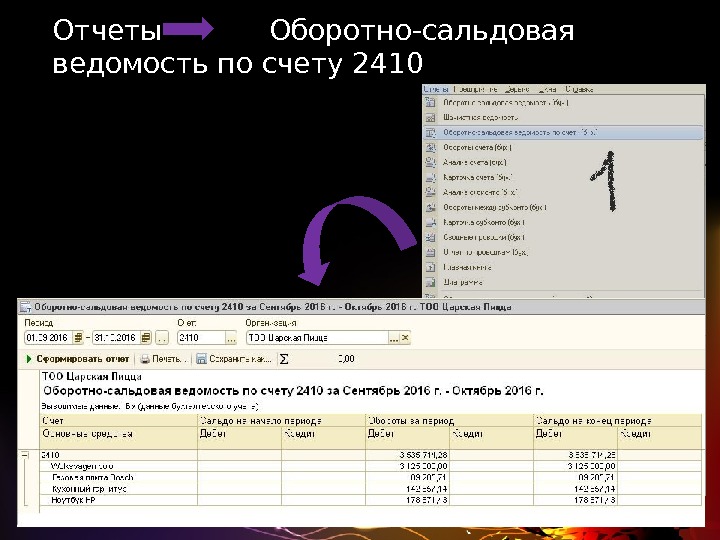
Task: Click the sum value field 0,00
Action: [346, 359]
